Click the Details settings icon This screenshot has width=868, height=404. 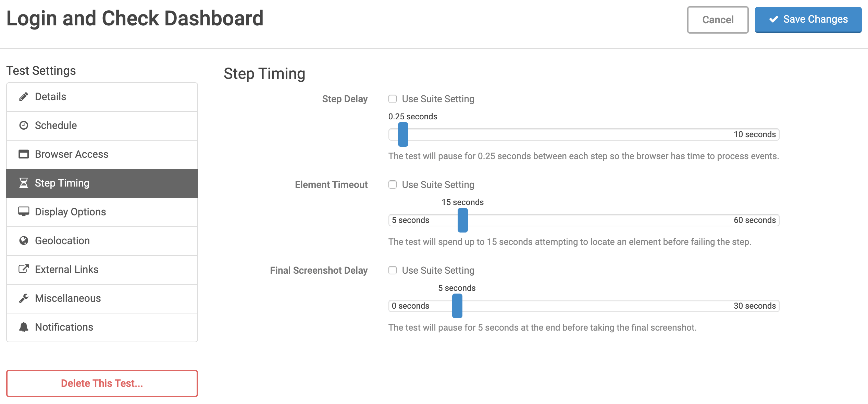click(24, 96)
